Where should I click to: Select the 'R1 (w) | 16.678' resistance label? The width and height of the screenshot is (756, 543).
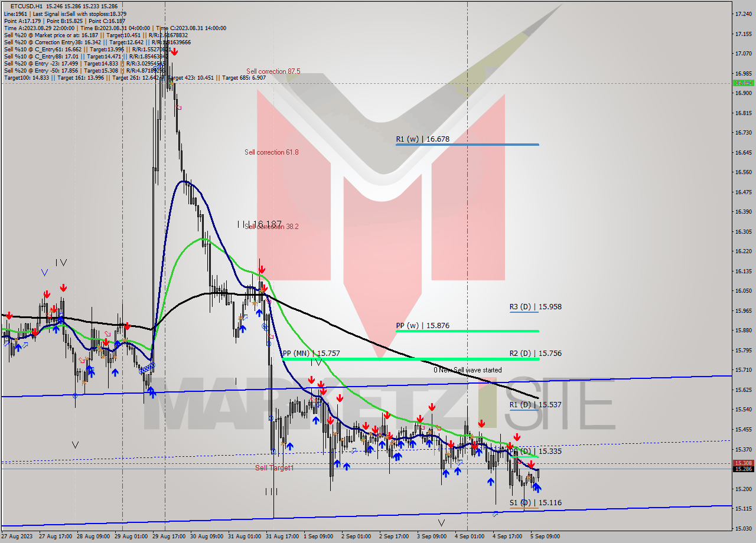pyautogui.click(x=423, y=139)
